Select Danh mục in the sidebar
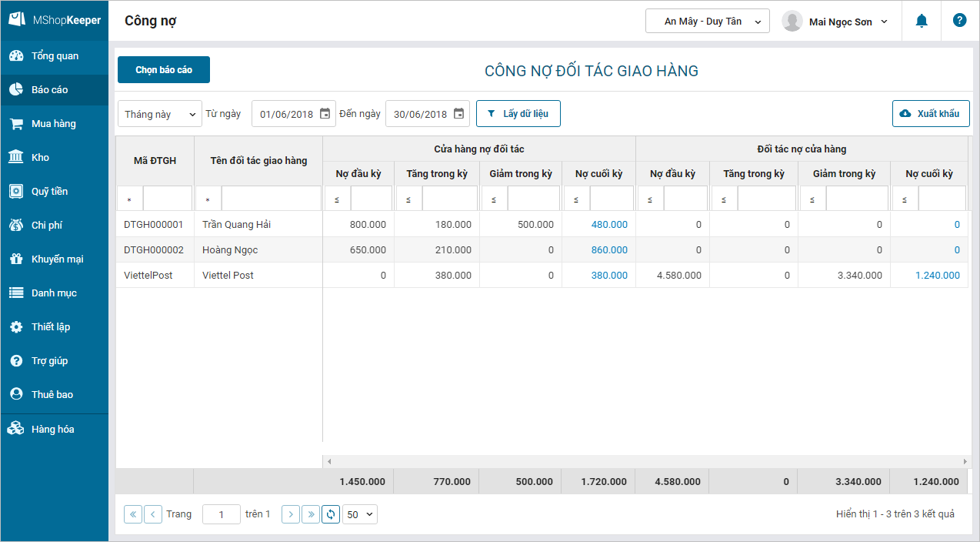 [55, 293]
